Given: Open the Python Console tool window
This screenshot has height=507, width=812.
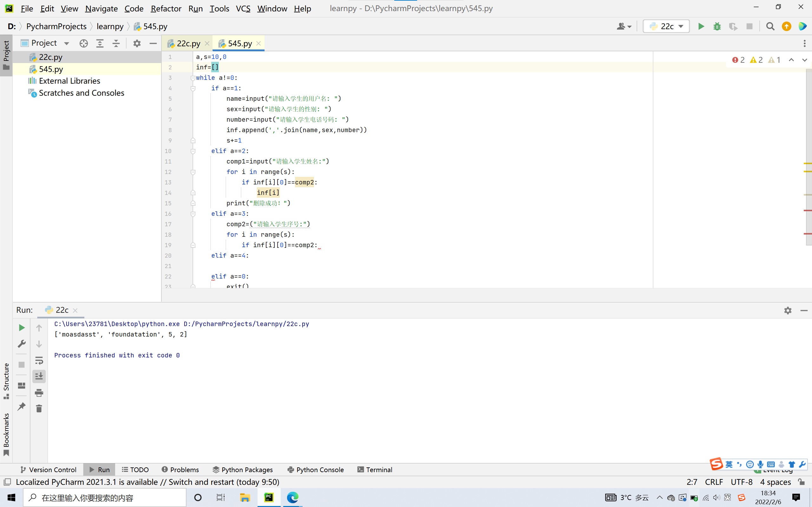Looking at the screenshot, I should coord(315,469).
